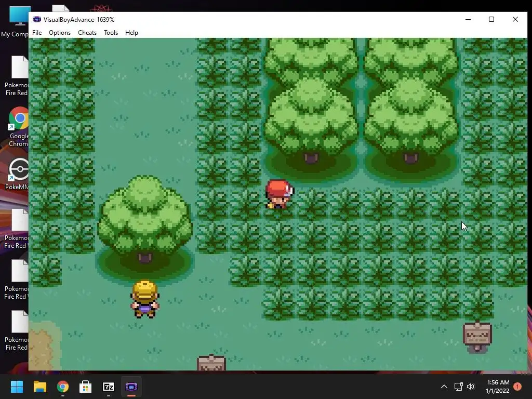
Task: Select the Google Chrome desktop shortcut
Action: coord(18,127)
